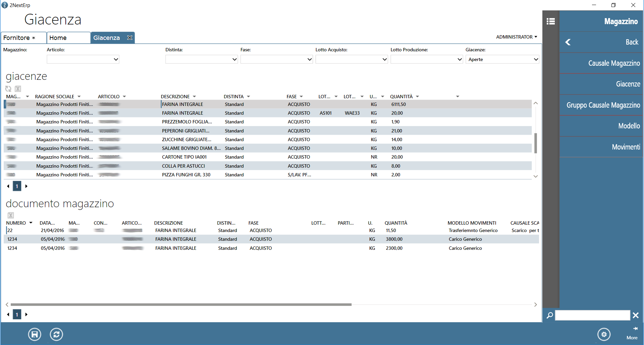Click horizontal scrollbar right arrow
Image resolution: width=644 pixels, height=345 pixels.
[x=536, y=305]
